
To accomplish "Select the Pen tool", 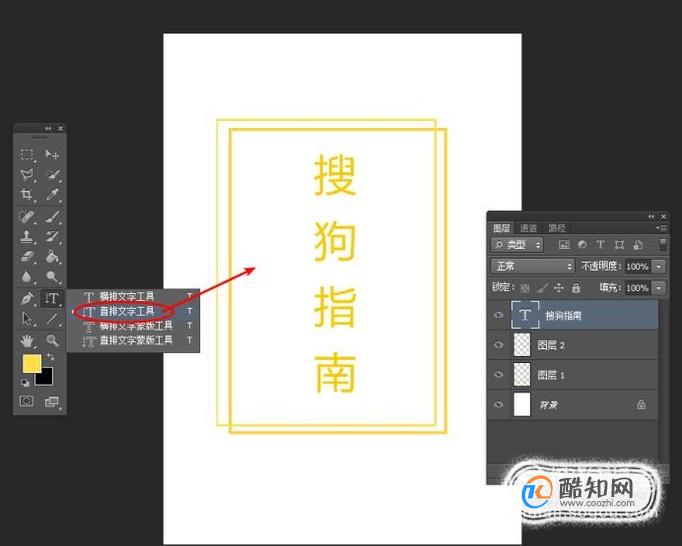I will tap(27, 298).
